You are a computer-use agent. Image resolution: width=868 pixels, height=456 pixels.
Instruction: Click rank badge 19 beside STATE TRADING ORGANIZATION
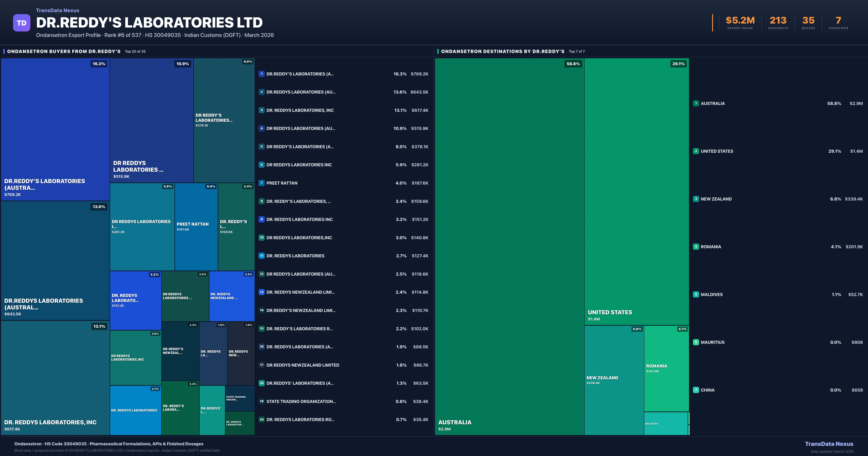[x=261, y=401]
